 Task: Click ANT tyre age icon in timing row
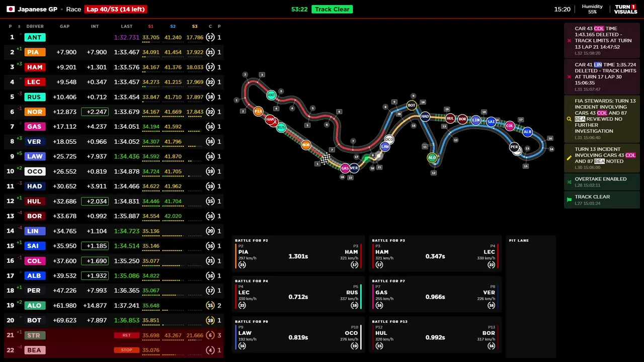[x=210, y=37]
